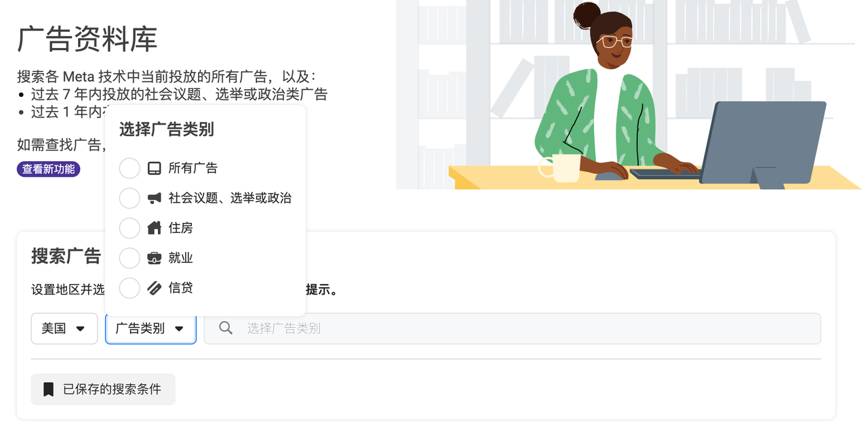This screenshot has width=868, height=422.
Task: Click the magnifier icon in search field
Action: 226,329
